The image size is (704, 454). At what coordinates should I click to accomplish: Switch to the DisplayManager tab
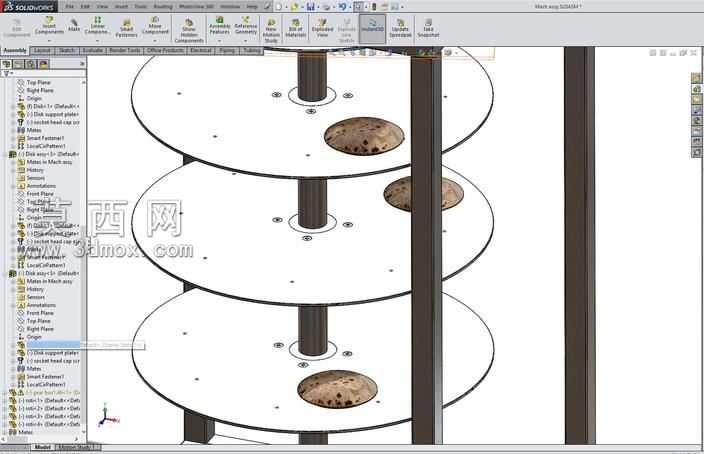point(43,64)
